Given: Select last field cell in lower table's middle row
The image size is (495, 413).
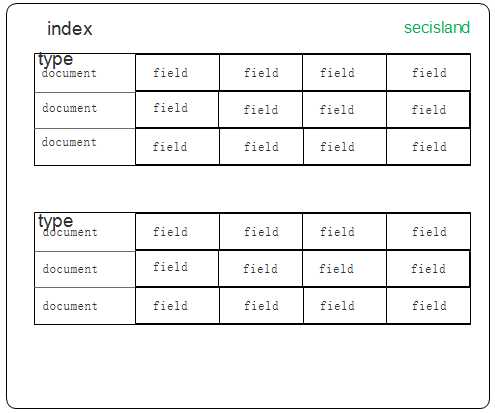Looking at the screenshot, I should [428, 269].
